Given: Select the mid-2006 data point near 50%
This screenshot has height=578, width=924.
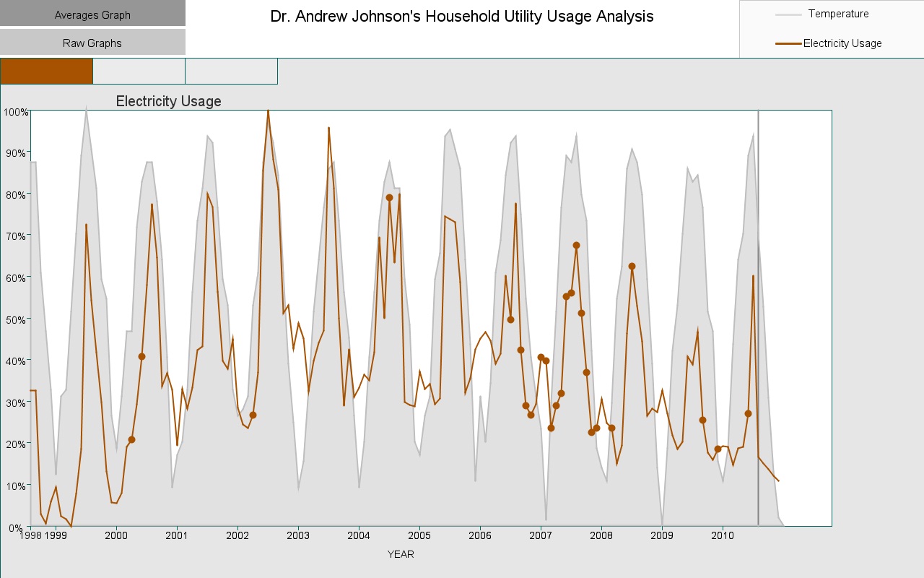Looking at the screenshot, I should [510, 319].
